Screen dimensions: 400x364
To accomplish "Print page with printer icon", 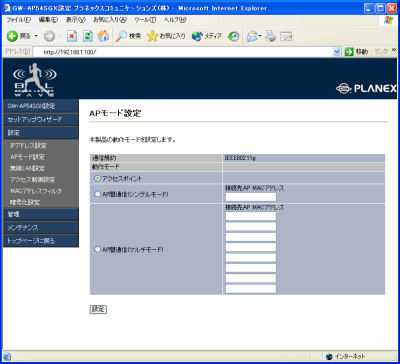I will tap(270, 36).
